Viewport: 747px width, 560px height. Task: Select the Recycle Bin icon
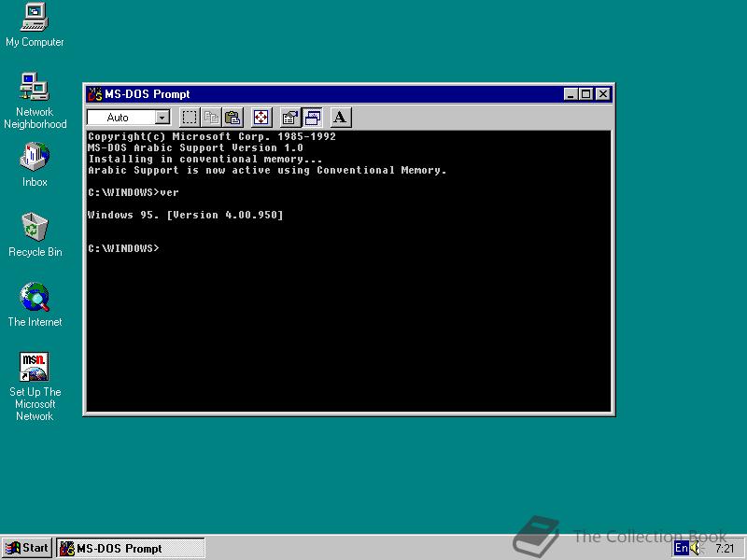click(35, 235)
